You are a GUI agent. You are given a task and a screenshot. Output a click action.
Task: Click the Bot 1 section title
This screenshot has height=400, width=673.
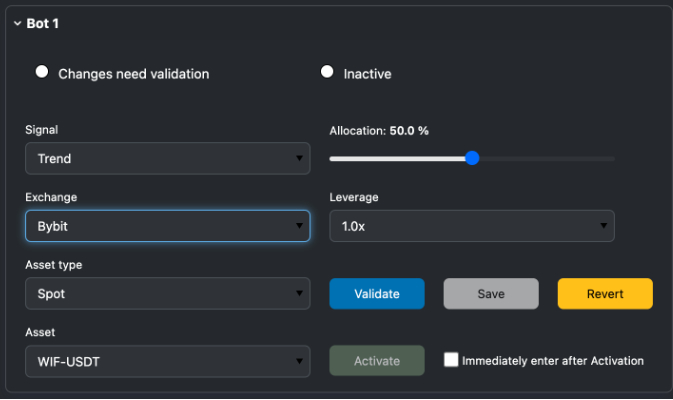tap(42, 24)
